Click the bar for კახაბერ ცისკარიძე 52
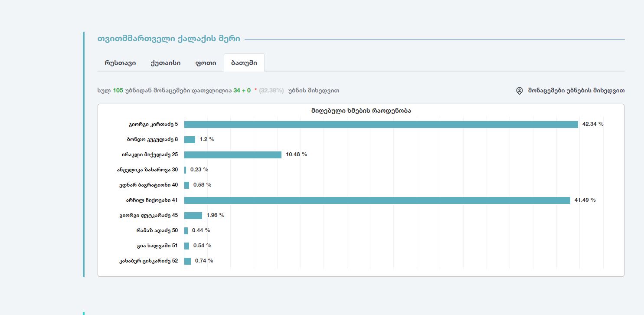Viewport: 644px width, 315px height. pyautogui.click(x=188, y=261)
